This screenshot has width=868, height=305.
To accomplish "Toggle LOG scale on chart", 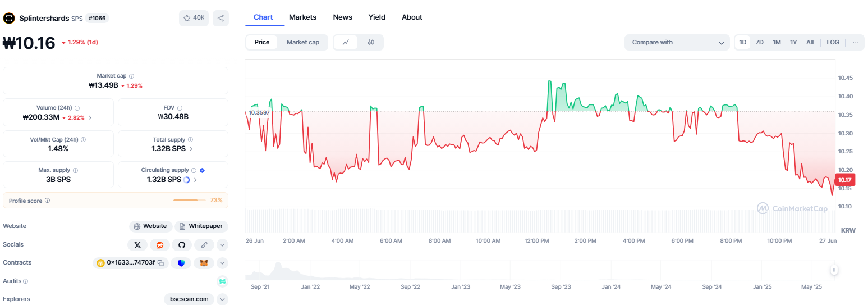I will 833,42.
